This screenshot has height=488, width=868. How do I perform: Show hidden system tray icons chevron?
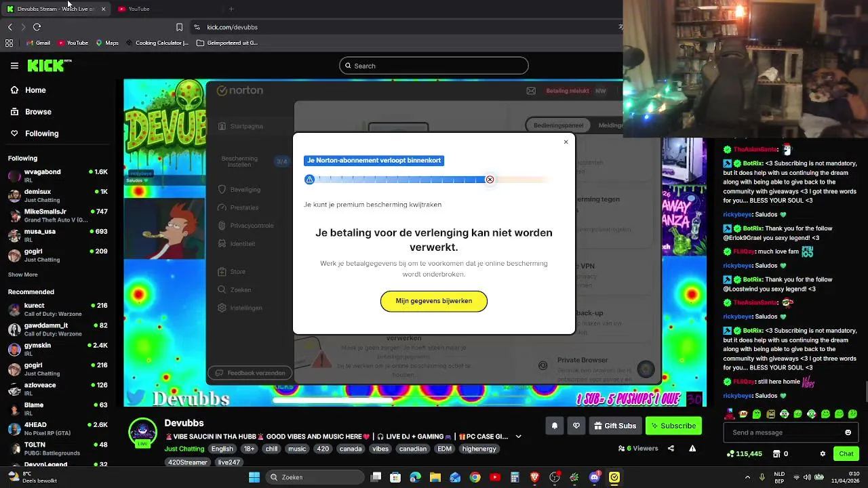(x=747, y=477)
